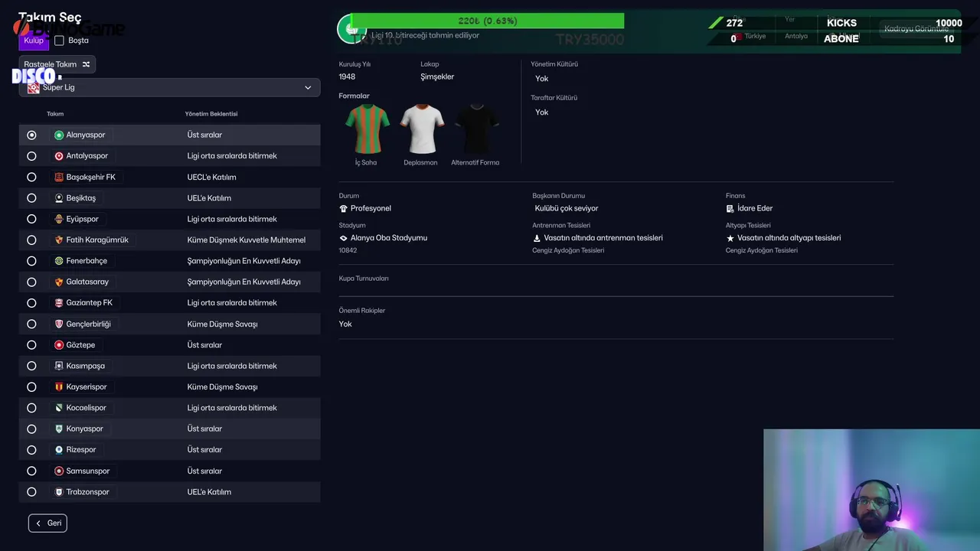Click the Antalyaspor club badge icon
Screen dimensions: 980x551
[x=59, y=156]
